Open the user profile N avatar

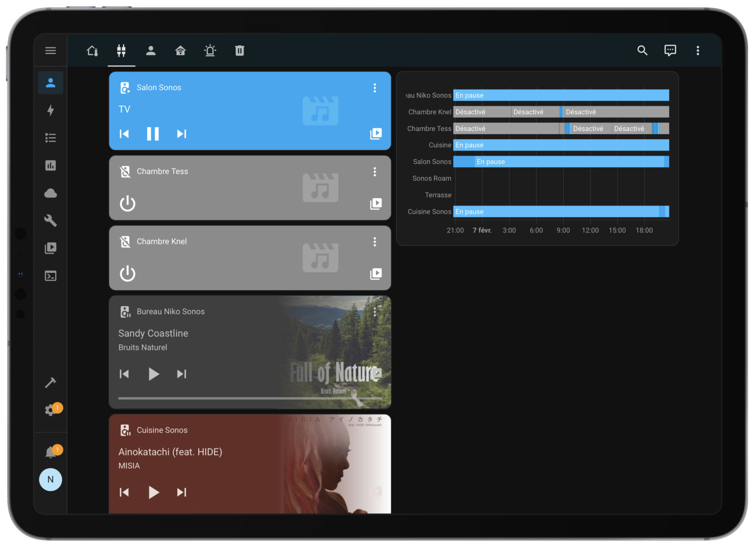[x=50, y=479]
